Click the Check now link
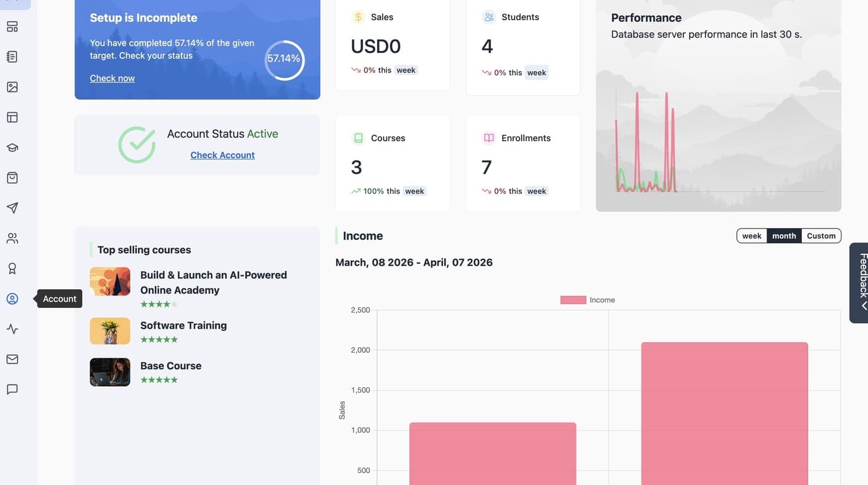The image size is (868, 485). click(112, 78)
